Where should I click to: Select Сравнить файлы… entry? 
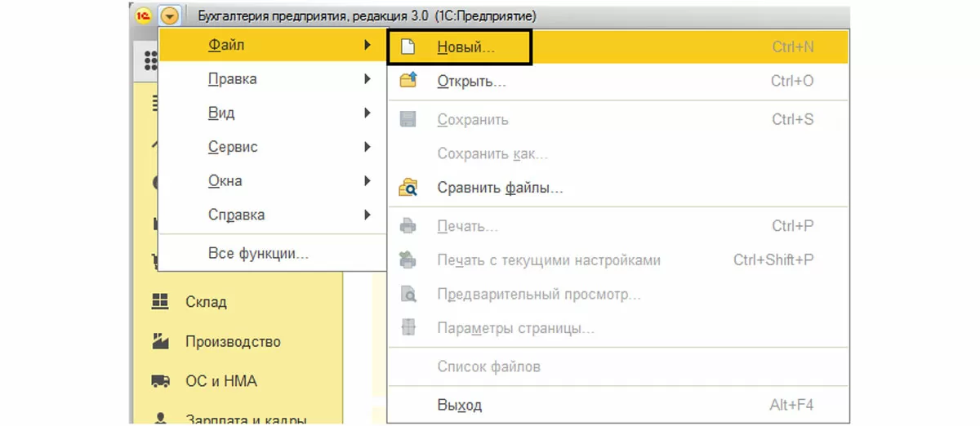[618, 188]
